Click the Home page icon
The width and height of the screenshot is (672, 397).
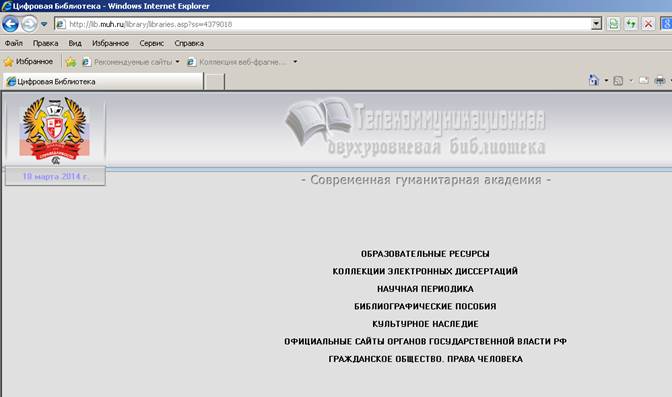(594, 80)
